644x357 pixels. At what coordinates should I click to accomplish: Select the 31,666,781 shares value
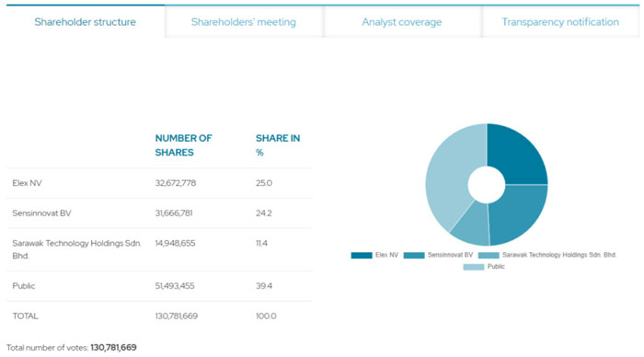[174, 213]
